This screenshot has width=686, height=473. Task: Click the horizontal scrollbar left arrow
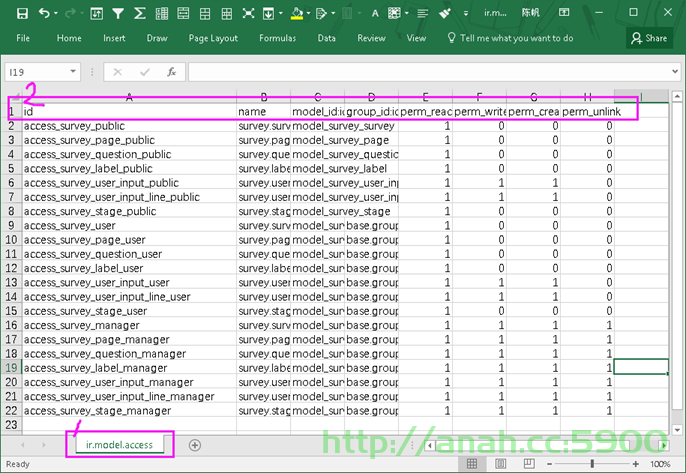point(430,445)
